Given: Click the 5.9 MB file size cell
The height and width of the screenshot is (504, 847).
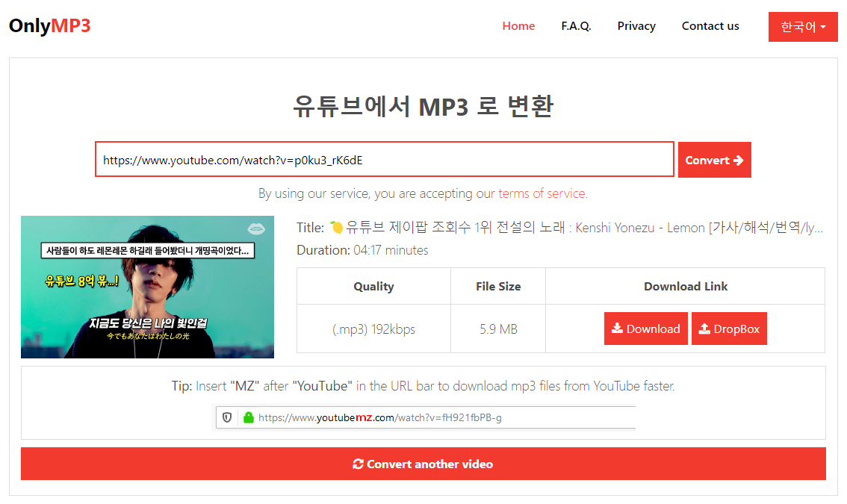Looking at the screenshot, I should 498,329.
